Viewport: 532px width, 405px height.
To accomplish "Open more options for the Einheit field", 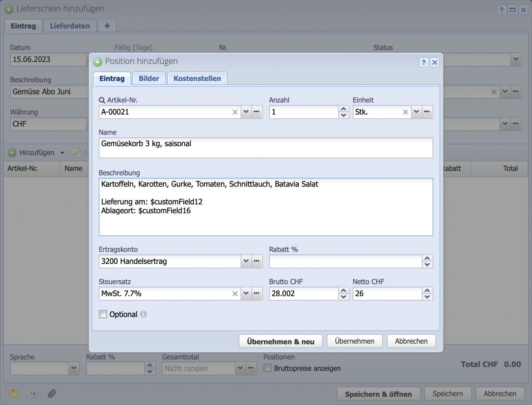I will coord(427,112).
